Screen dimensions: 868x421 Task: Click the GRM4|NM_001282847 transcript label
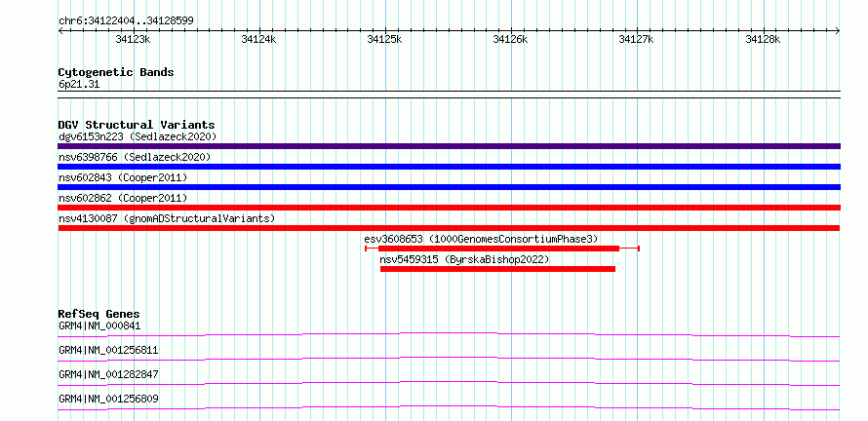[x=108, y=374]
